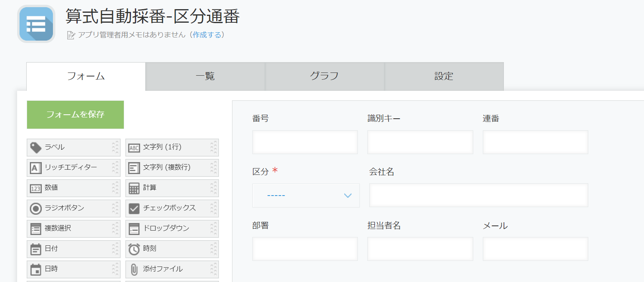The image size is (644, 282).
Task: Switch to the 一覧 tab
Action: 205,76
